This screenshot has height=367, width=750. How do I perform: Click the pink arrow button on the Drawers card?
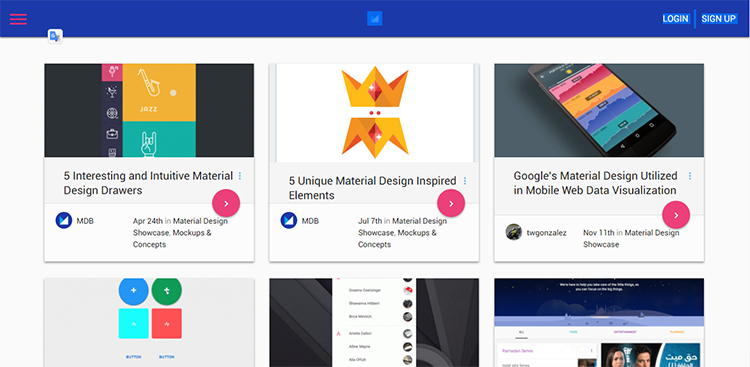click(x=226, y=203)
